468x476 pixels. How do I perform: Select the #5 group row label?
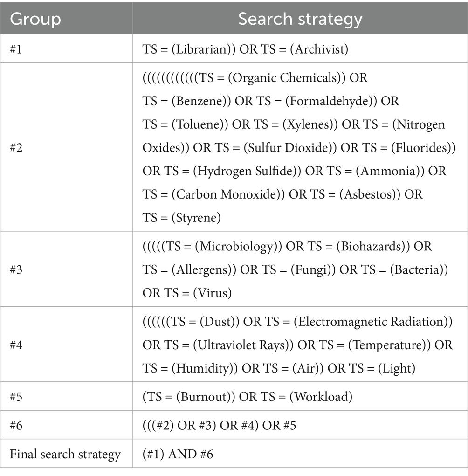[16, 397]
